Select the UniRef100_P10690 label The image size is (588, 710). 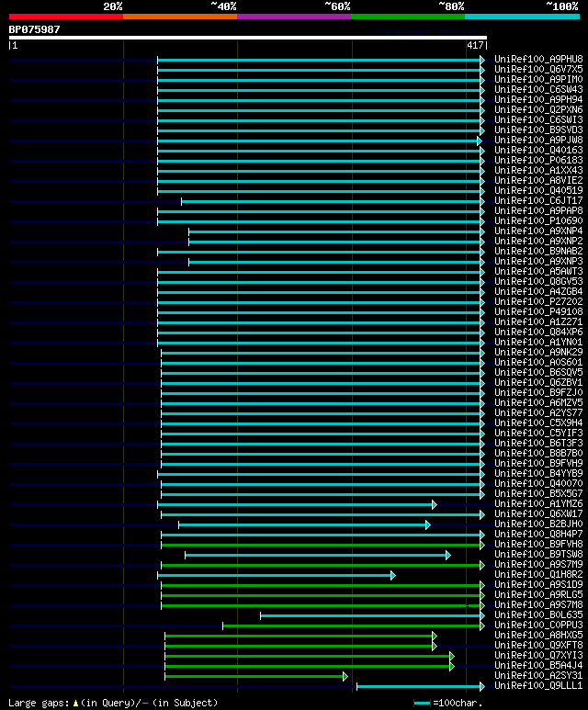point(538,221)
